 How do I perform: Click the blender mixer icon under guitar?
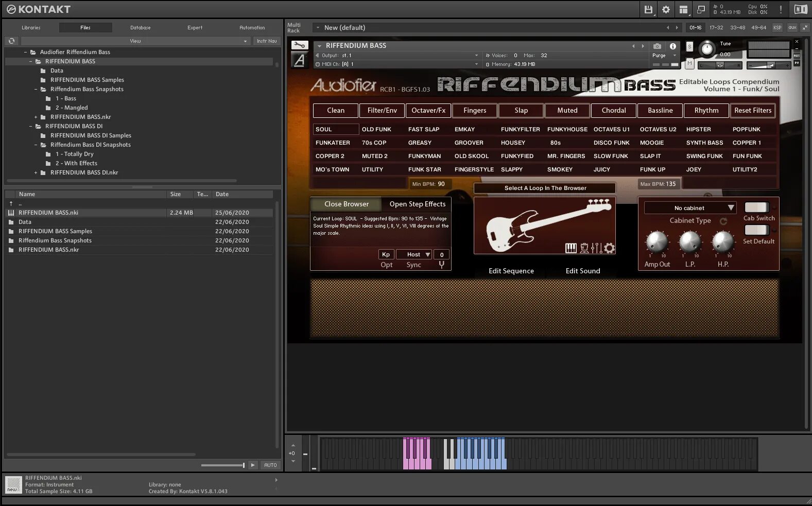[x=584, y=249]
